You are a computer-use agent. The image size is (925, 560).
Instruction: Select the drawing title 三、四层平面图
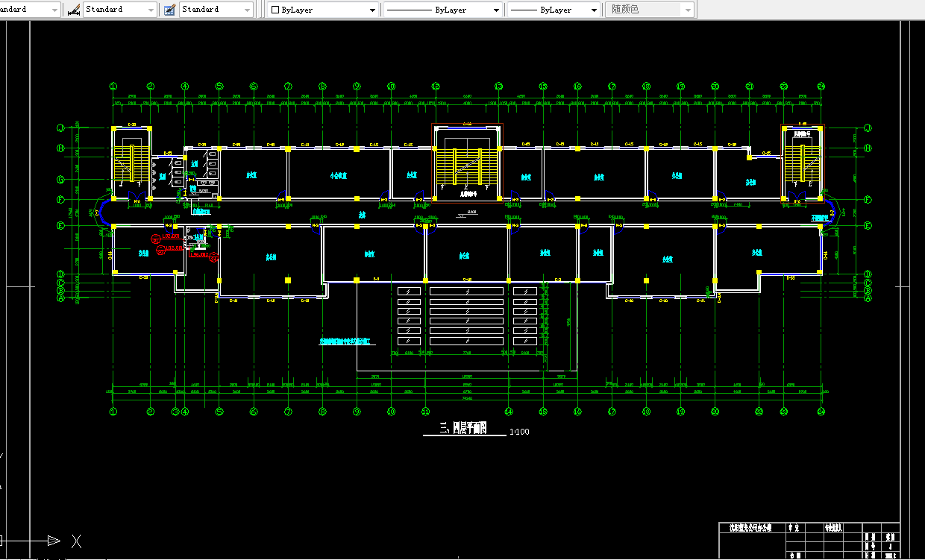click(462, 428)
